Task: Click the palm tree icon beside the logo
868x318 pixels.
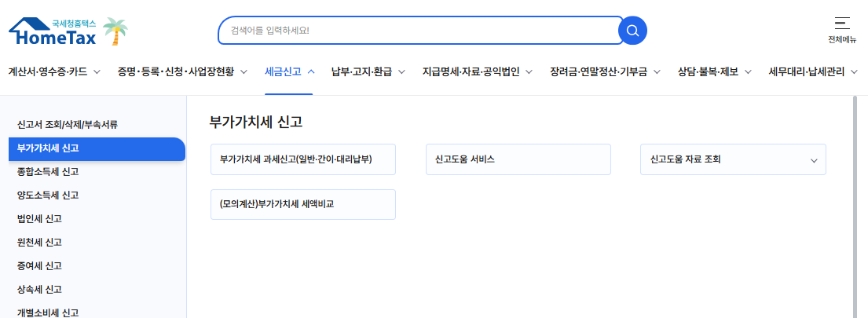Action: 115,31
